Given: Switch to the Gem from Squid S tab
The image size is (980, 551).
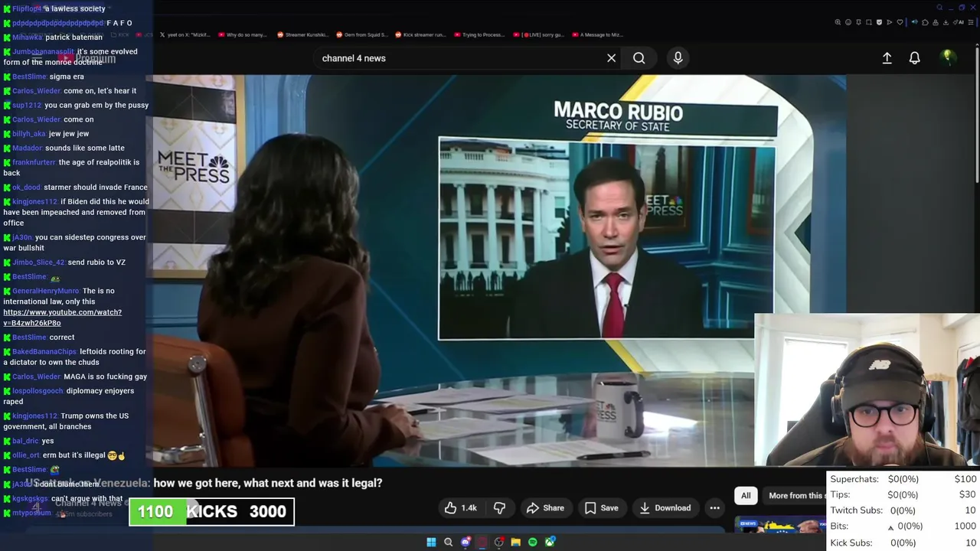Looking at the screenshot, I should (x=361, y=34).
